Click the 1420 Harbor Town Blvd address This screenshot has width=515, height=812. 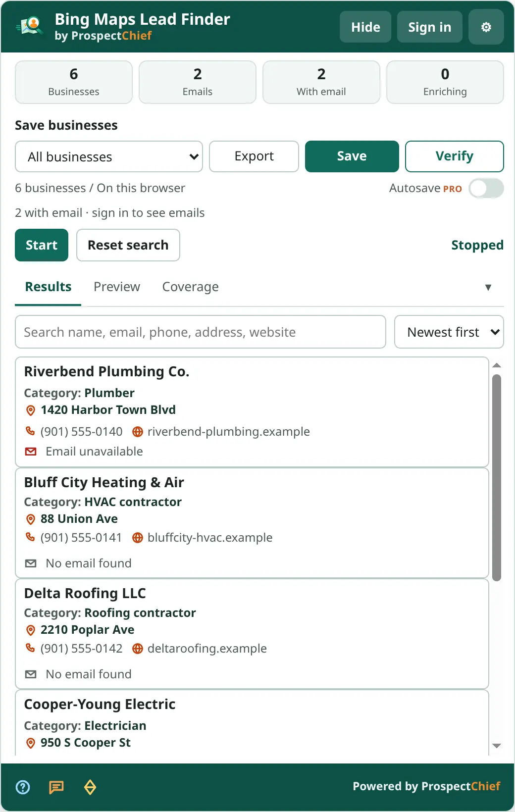[108, 410]
